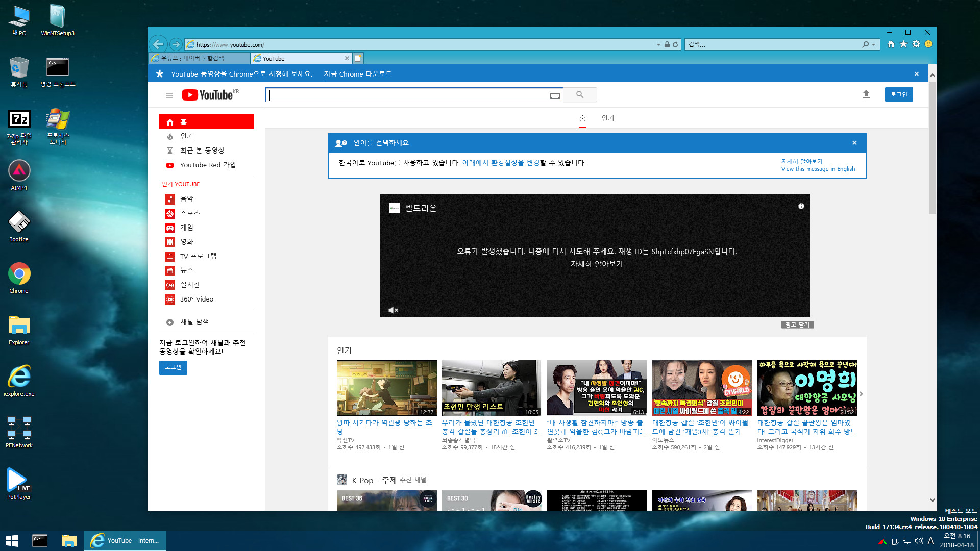
Task: Switch to the 인기 top tab
Action: pos(607,118)
